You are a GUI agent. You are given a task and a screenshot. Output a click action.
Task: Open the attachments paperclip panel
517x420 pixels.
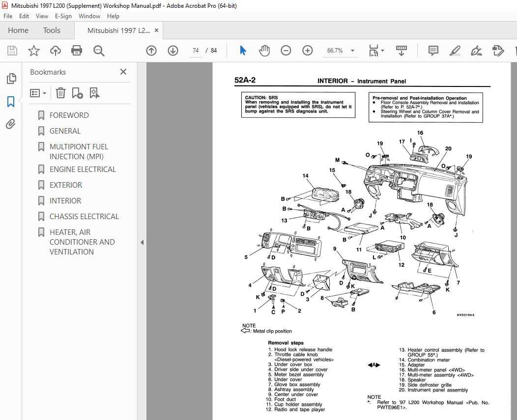pos(11,124)
